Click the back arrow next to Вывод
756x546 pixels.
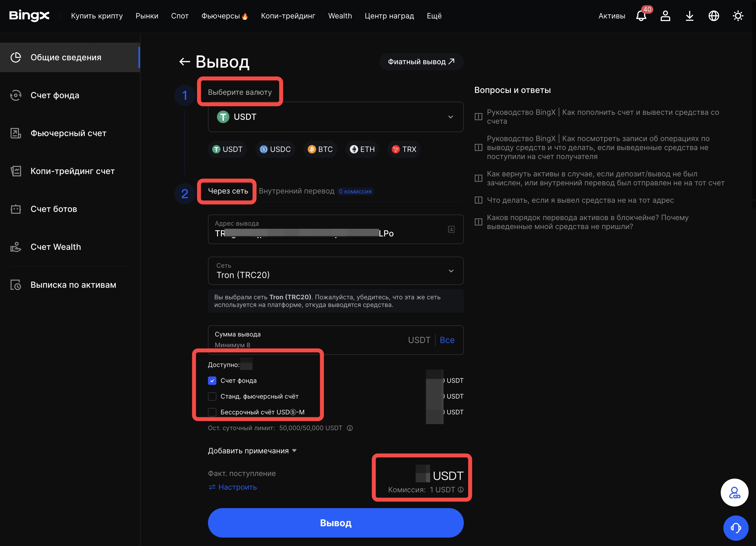(184, 62)
